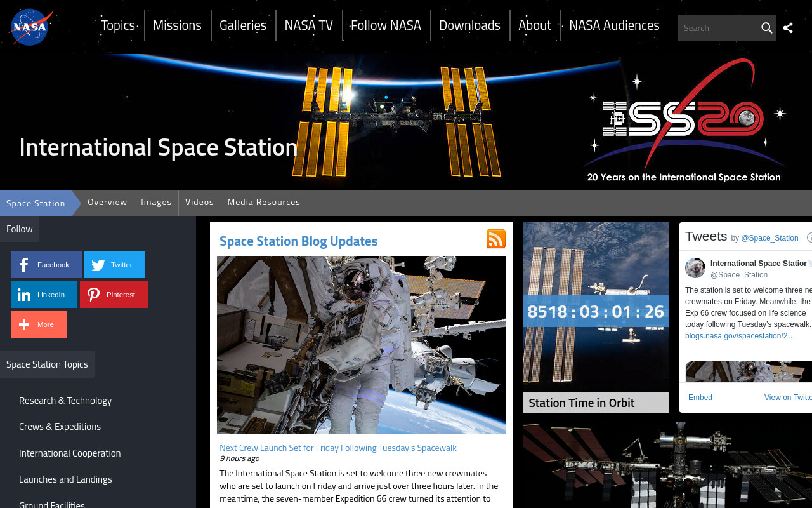Open Ground Facilities topic
This screenshot has width=812, height=508.
(52, 504)
